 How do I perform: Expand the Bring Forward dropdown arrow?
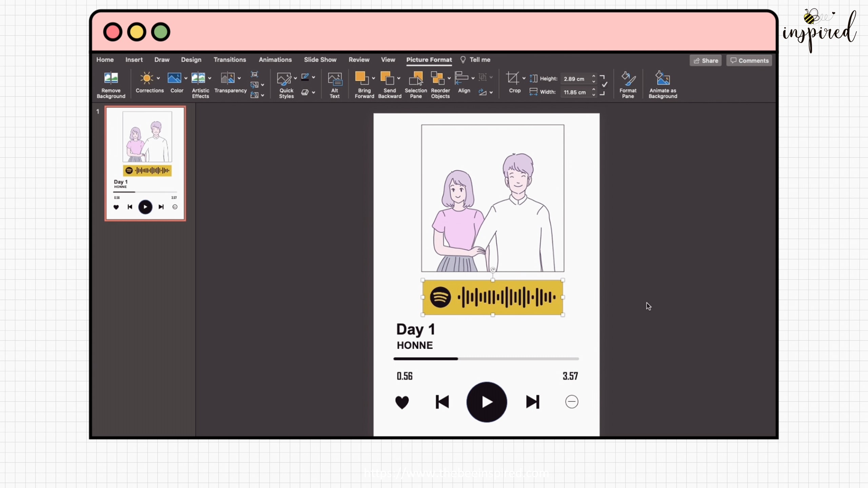(x=373, y=78)
